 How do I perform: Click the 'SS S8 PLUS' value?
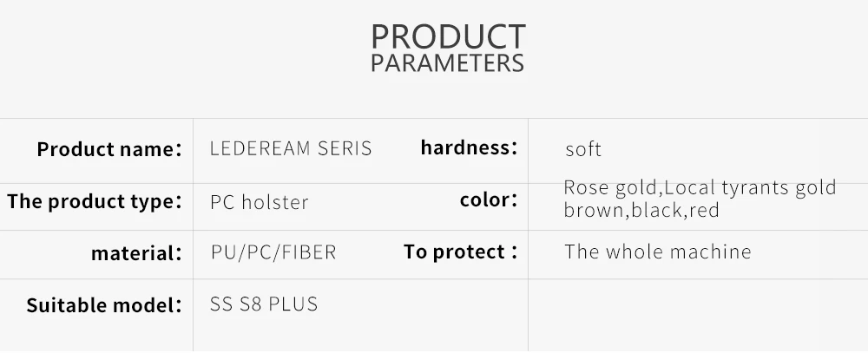point(264,304)
